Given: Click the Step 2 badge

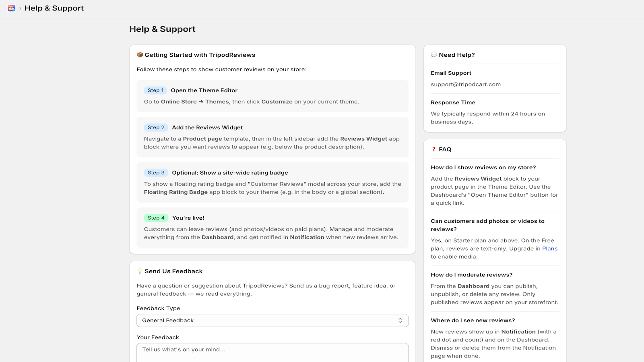Looking at the screenshot, I should pos(156,128).
